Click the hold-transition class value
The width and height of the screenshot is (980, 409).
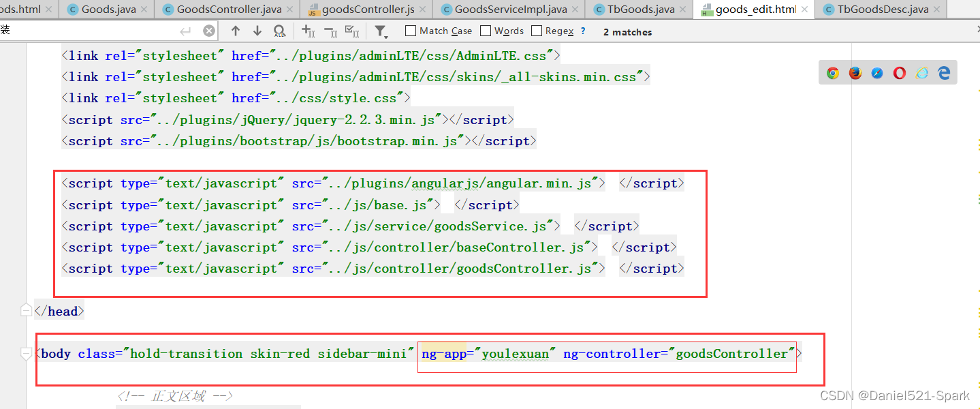[x=186, y=354]
